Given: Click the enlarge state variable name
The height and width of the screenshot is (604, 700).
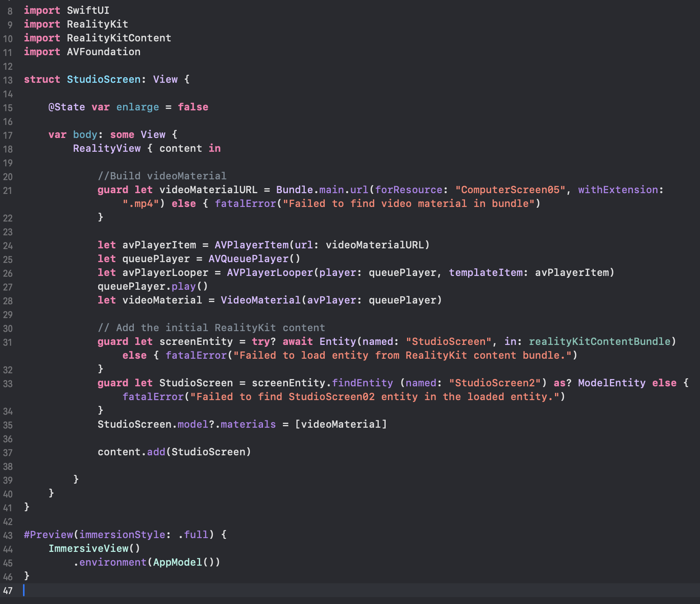Looking at the screenshot, I should [x=137, y=107].
